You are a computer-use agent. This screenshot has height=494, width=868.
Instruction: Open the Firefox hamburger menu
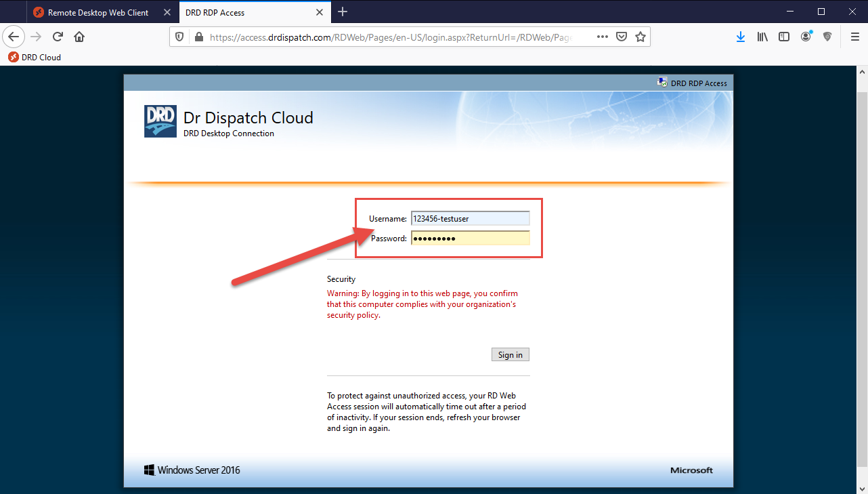pyautogui.click(x=854, y=37)
